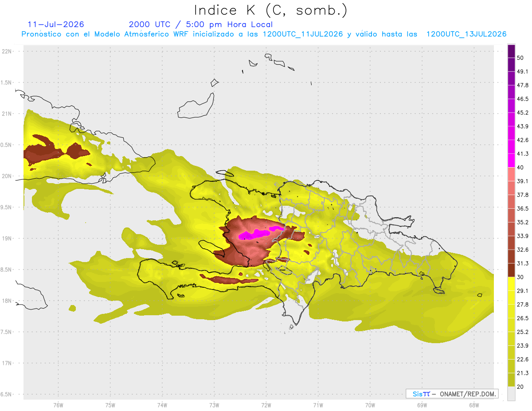This screenshot has height=411, width=532.
Task: Click the "21.3" colorbar label
Action: point(522,373)
